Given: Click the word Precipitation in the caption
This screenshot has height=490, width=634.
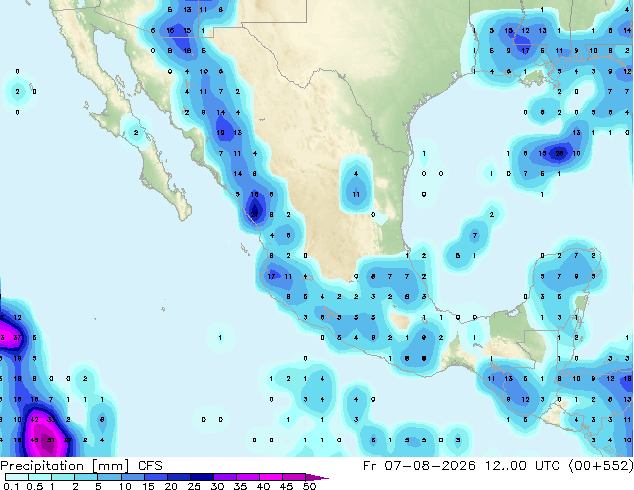Looking at the screenshot, I should [x=42, y=466].
